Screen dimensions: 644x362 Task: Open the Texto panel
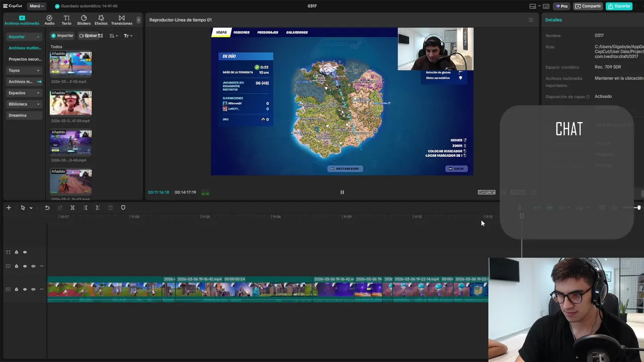[66, 20]
